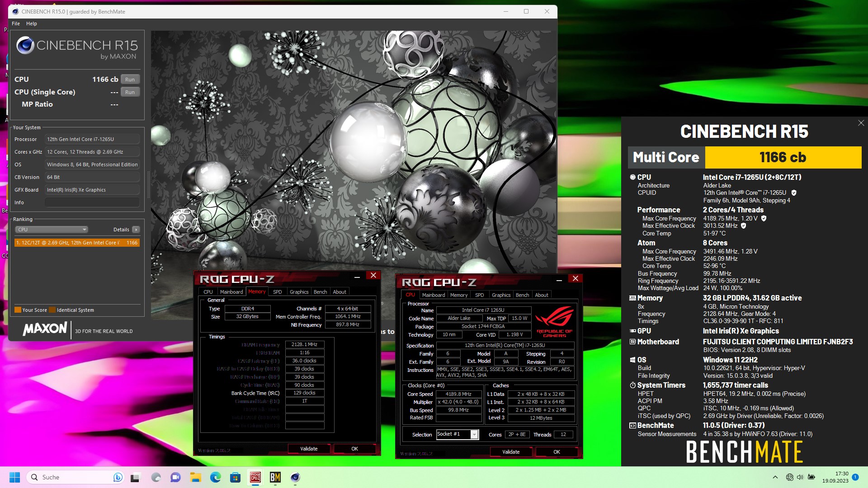The image size is (868, 488).
Task: Click the shield icon beside Max Effective Clock
Action: point(743,226)
